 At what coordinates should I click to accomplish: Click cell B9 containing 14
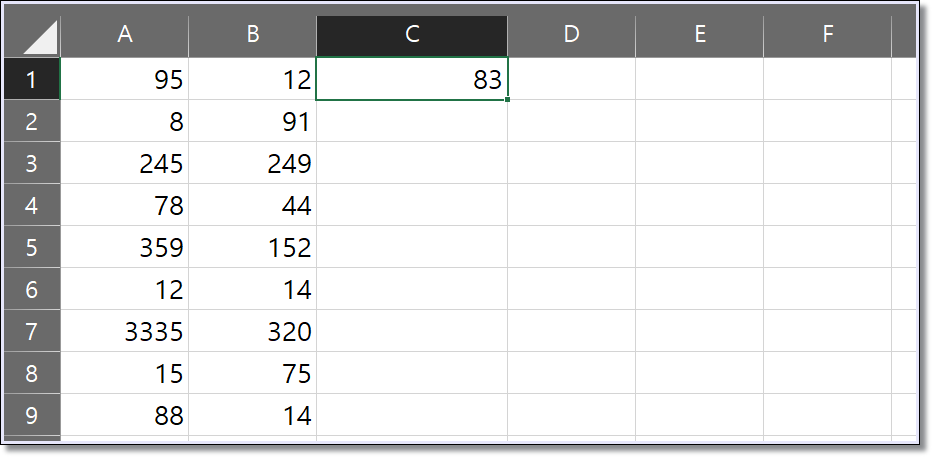click(x=253, y=415)
